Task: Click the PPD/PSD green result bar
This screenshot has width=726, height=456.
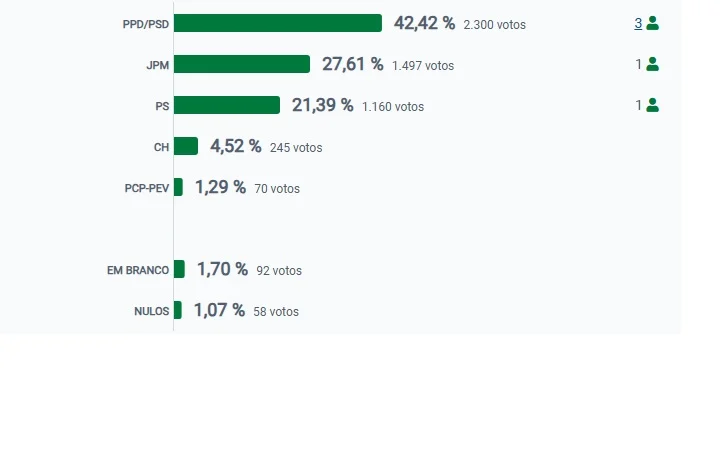Action: tap(278, 23)
